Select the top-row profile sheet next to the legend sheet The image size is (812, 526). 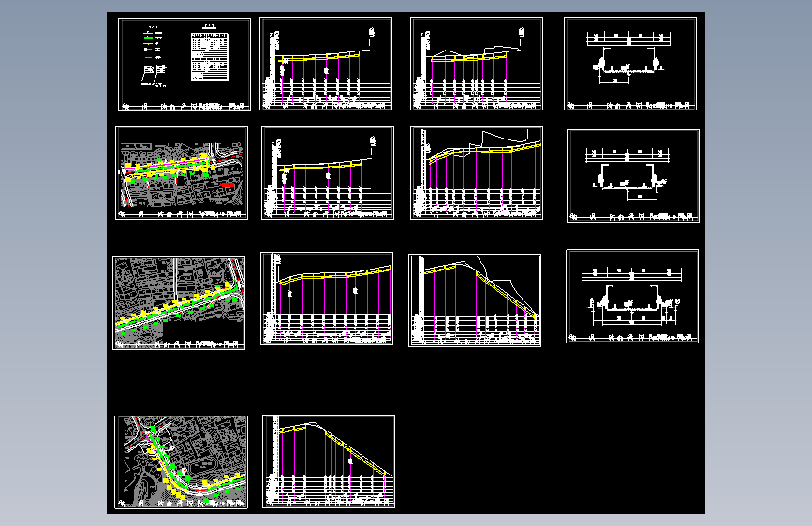coord(326,64)
